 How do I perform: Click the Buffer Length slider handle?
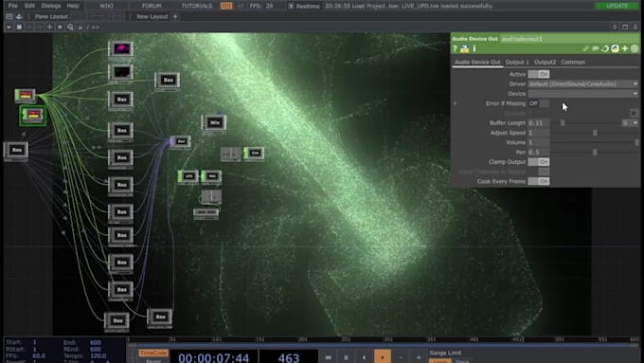point(563,123)
